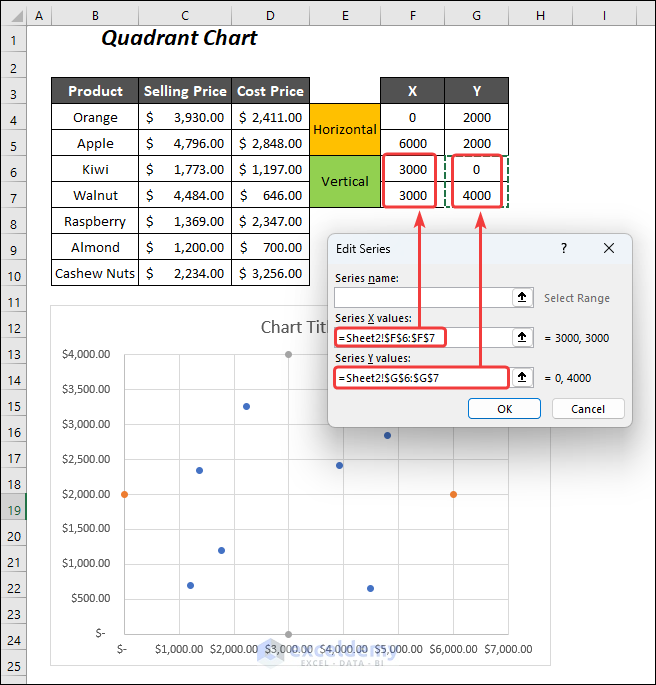Select column D header

(x=270, y=16)
